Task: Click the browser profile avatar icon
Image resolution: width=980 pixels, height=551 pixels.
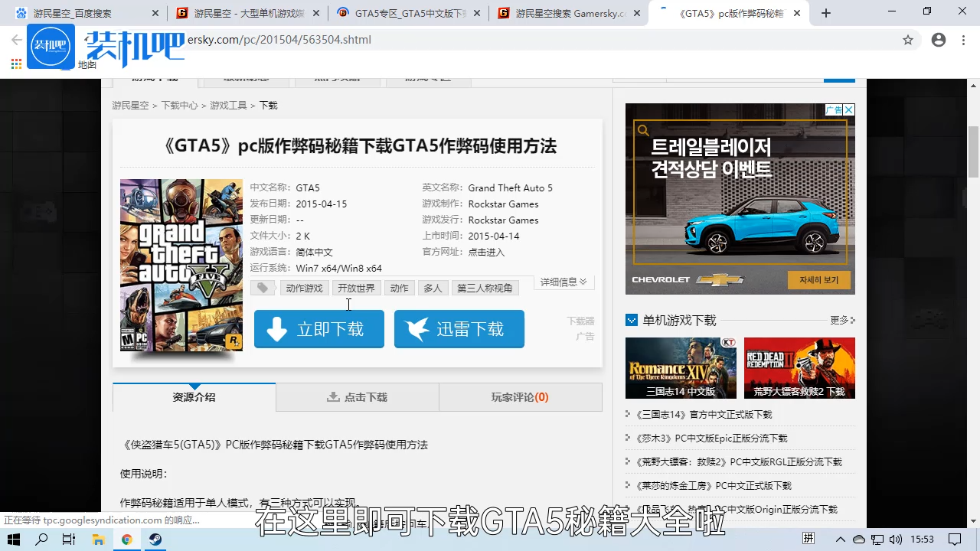Action: tap(939, 40)
